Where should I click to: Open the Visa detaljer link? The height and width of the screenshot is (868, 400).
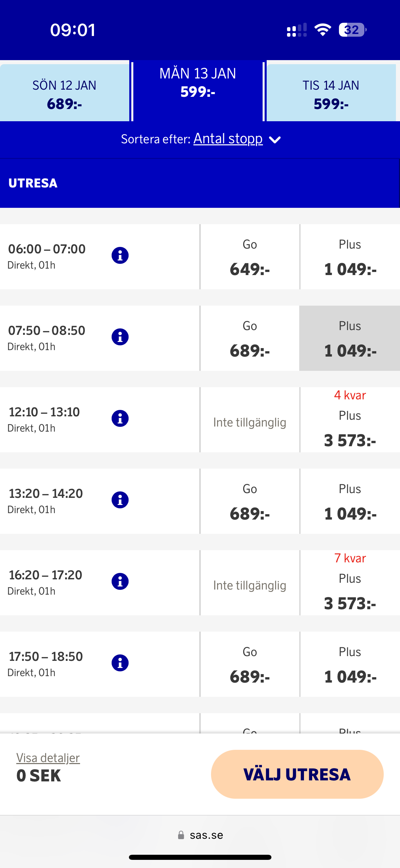click(48, 758)
